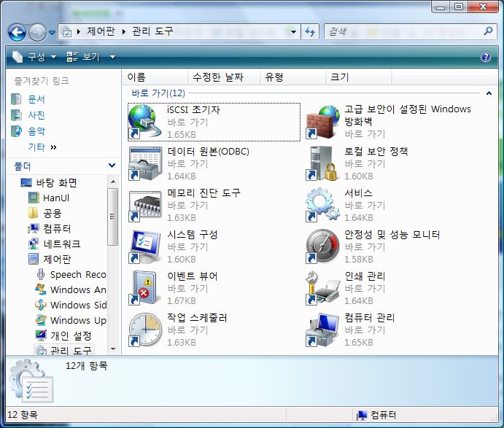The image size is (504, 428).
Task: Select the 네트워크 icon in folder tree
Action: (x=34, y=244)
